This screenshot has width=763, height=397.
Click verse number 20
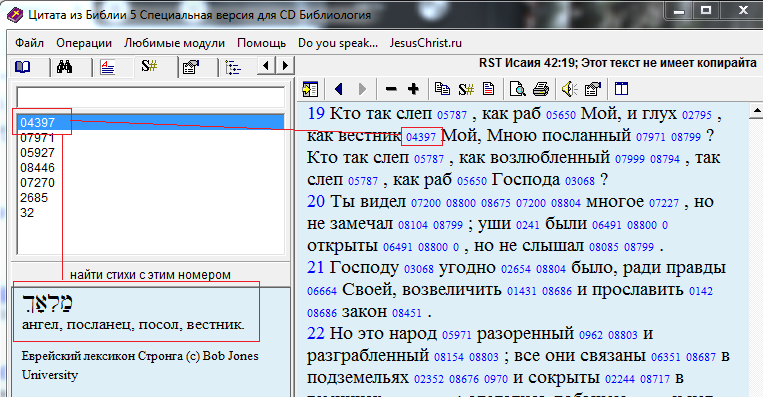click(316, 201)
